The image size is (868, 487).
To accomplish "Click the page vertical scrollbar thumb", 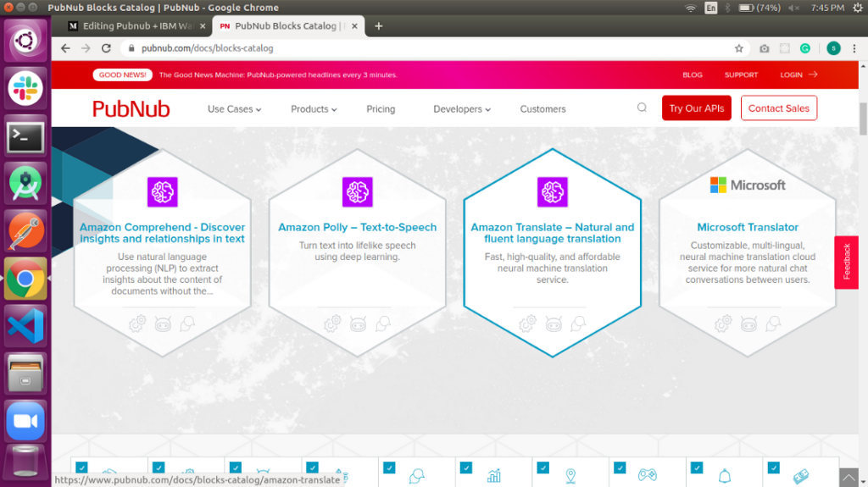I will pos(863,119).
